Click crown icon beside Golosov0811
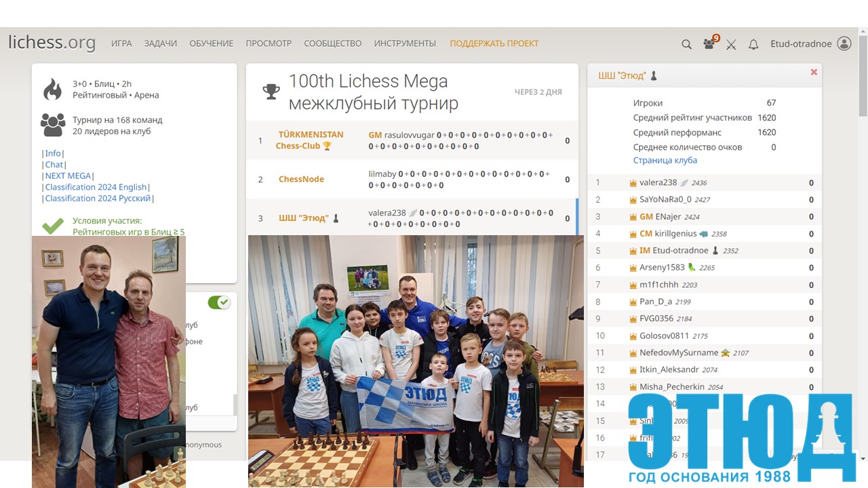Image resolution: width=868 pixels, height=488 pixels. (633, 336)
